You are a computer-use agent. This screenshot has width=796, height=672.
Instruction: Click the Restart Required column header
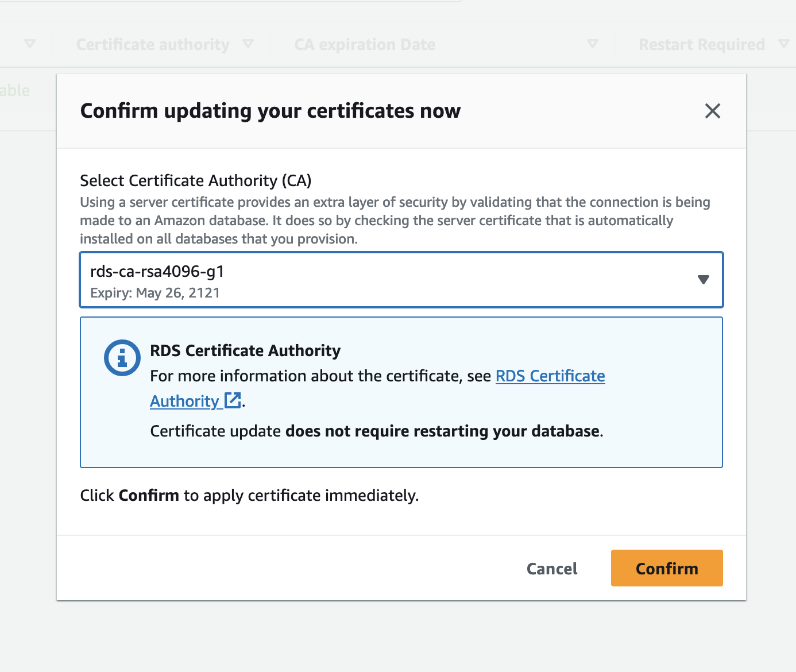point(701,45)
